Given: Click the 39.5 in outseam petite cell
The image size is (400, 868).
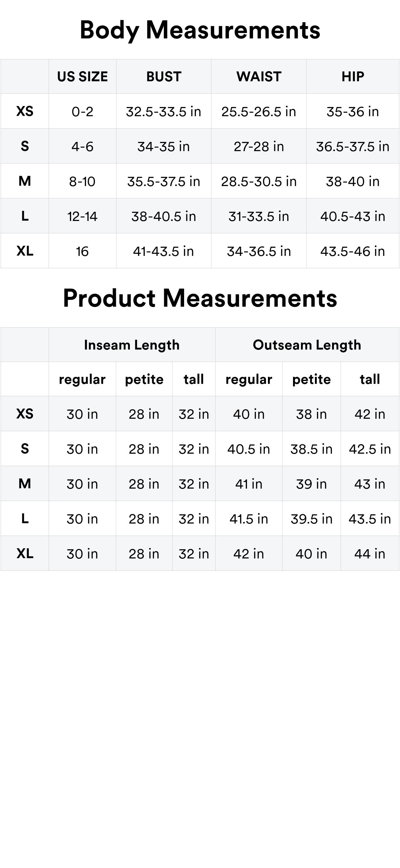Looking at the screenshot, I should (311, 519).
